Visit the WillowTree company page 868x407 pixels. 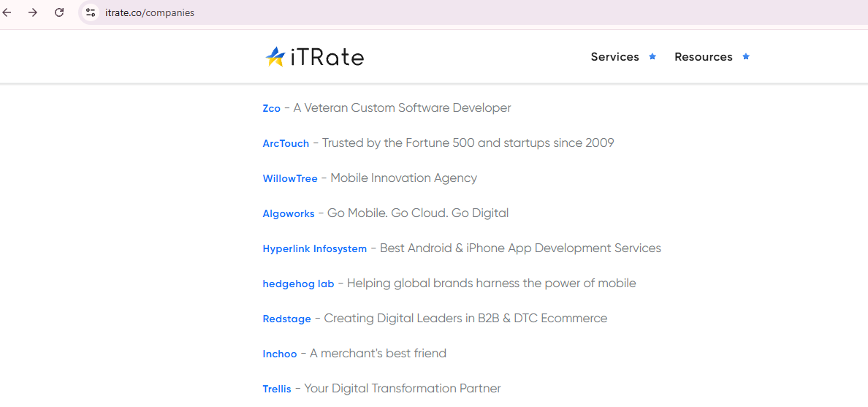pyautogui.click(x=290, y=179)
